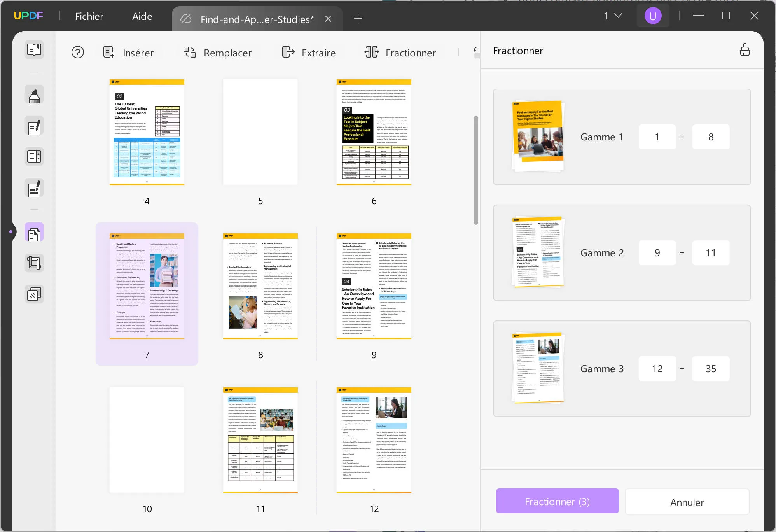This screenshot has height=532, width=776.
Task: Edit the Gamme 3 end page value
Action: (711, 369)
